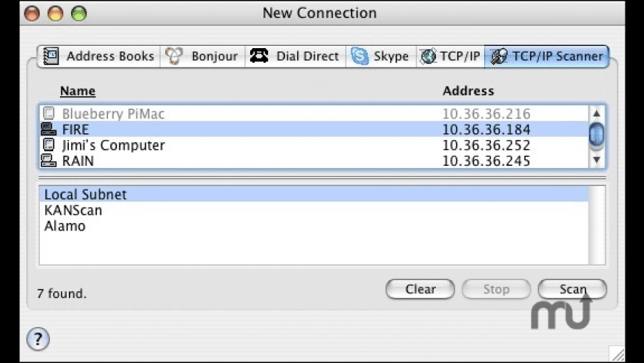Close the New Connection window
Screen dimensions: 644x363
pos(32,13)
